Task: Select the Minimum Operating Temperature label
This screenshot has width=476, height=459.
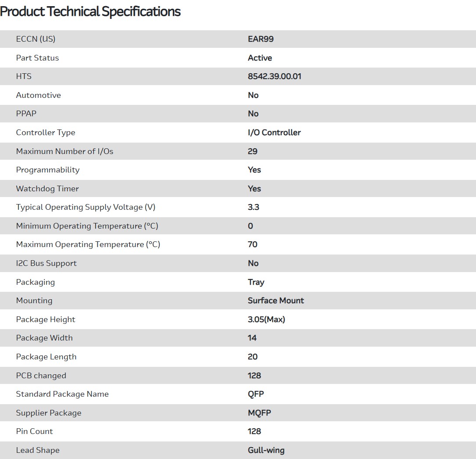Action: point(87,226)
